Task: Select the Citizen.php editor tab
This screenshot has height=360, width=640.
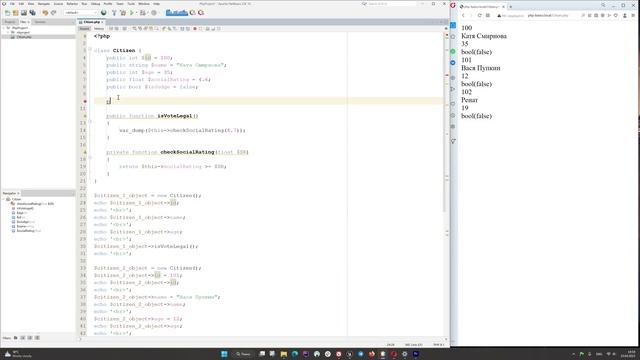Action: 91,22
